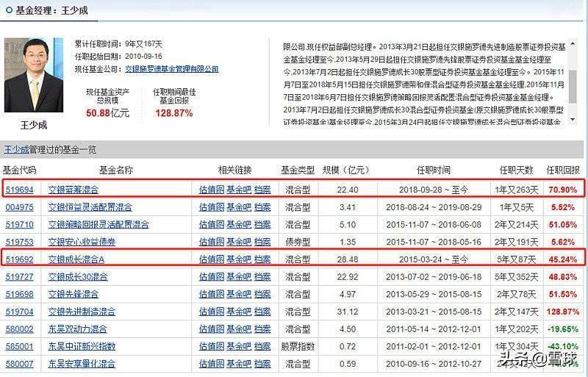The image size is (588, 377).
Task: Open fund 交银安心收益债券
Action: 82,242
